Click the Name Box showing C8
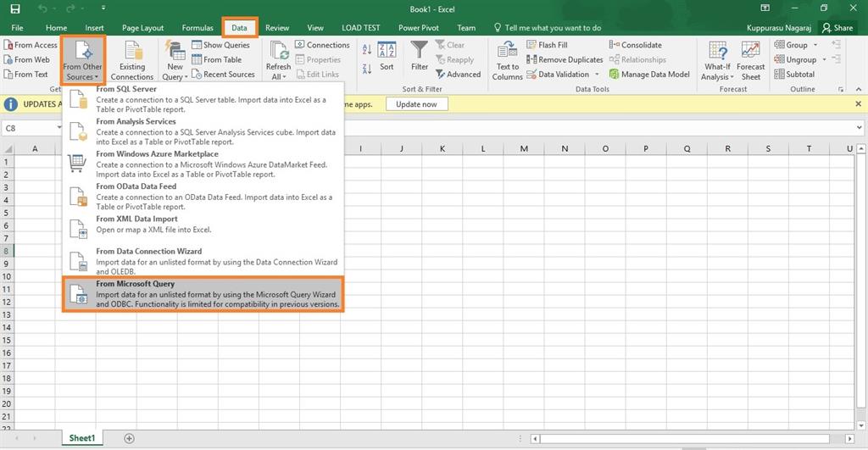This screenshot has width=868, height=450. tap(31, 128)
